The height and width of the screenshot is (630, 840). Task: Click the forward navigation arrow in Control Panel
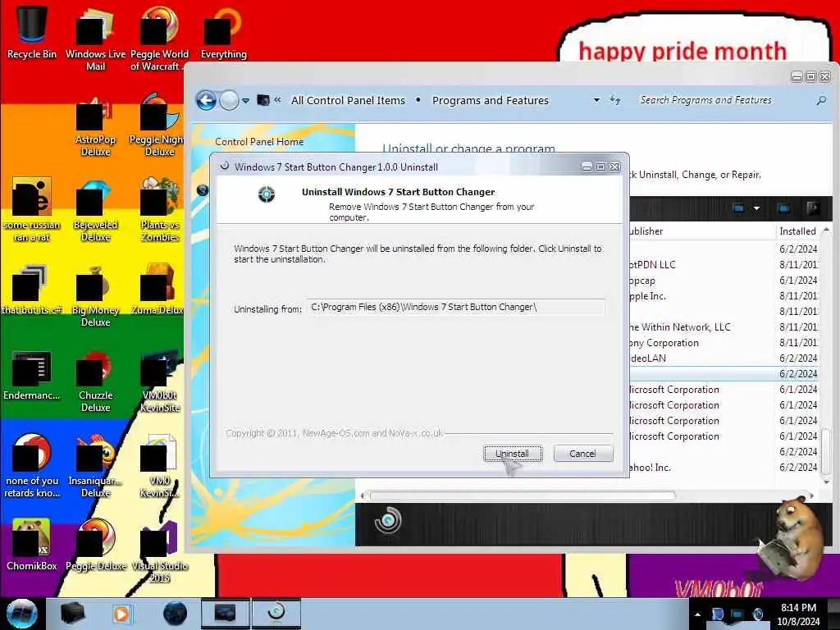point(230,101)
